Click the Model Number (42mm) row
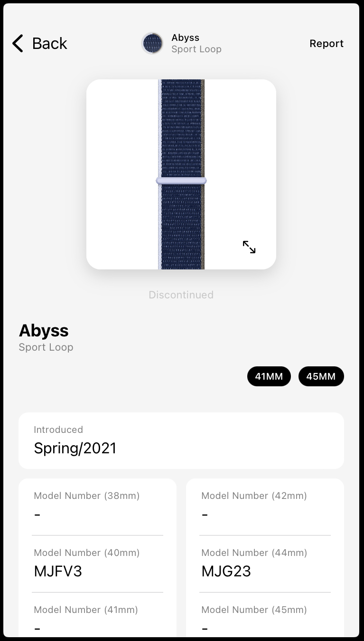Viewport: 364px width, 641px height. (265, 507)
